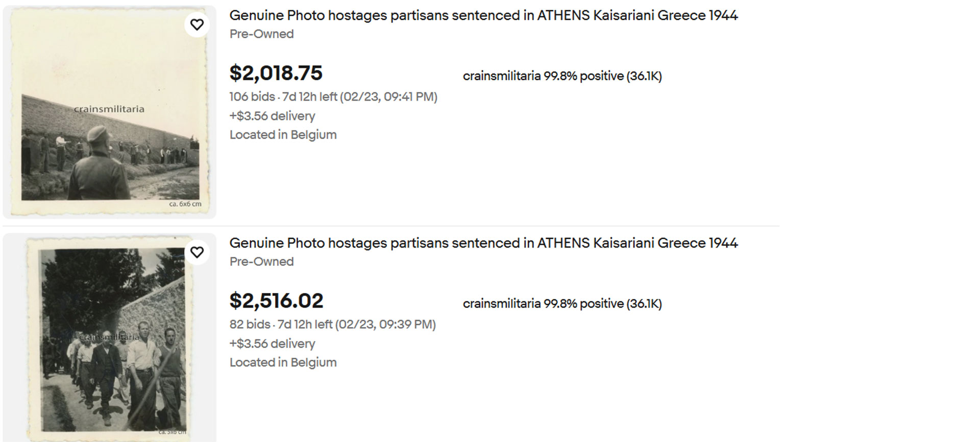
Task: Click Pre-Owned label on the first listing
Action: tap(262, 34)
